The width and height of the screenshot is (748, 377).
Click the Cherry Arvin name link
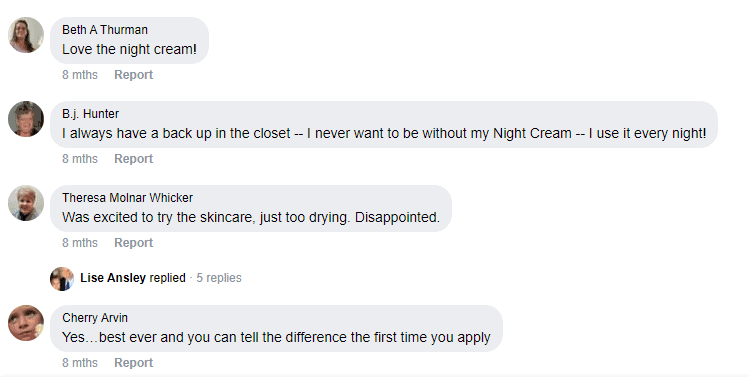pyautogui.click(x=95, y=317)
